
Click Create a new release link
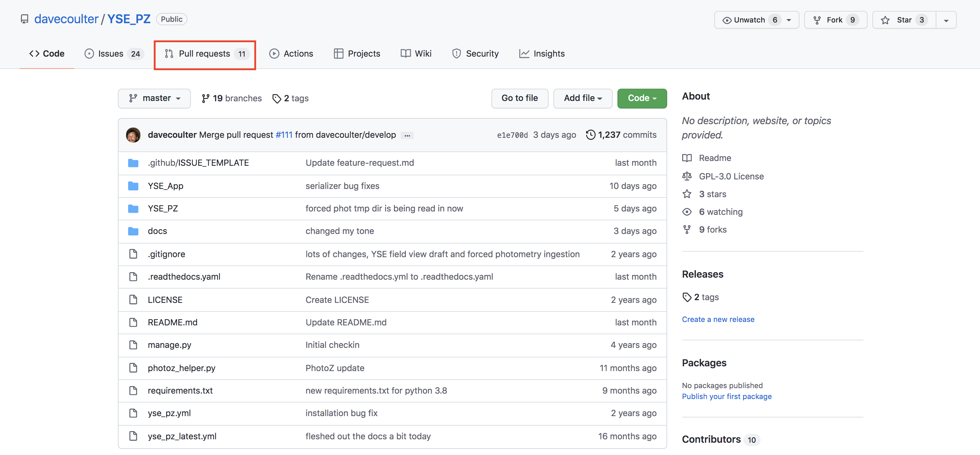pyautogui.click(x=718, y=320)
